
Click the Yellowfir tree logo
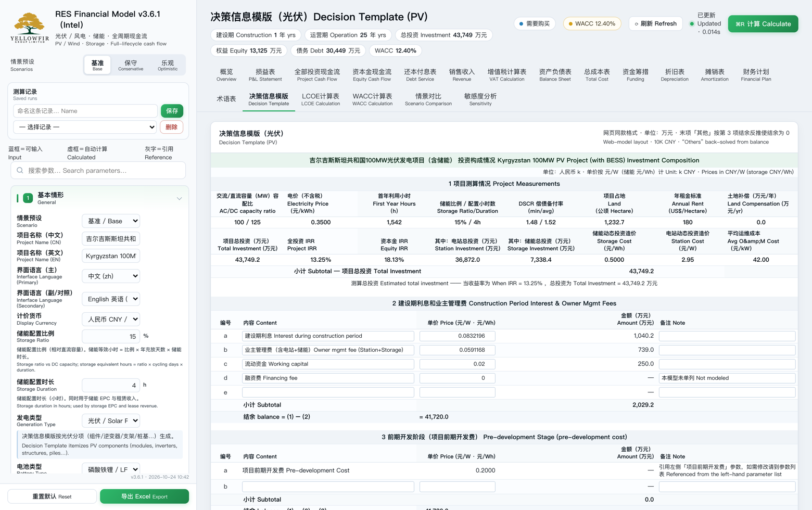click(x=30, y=28)
